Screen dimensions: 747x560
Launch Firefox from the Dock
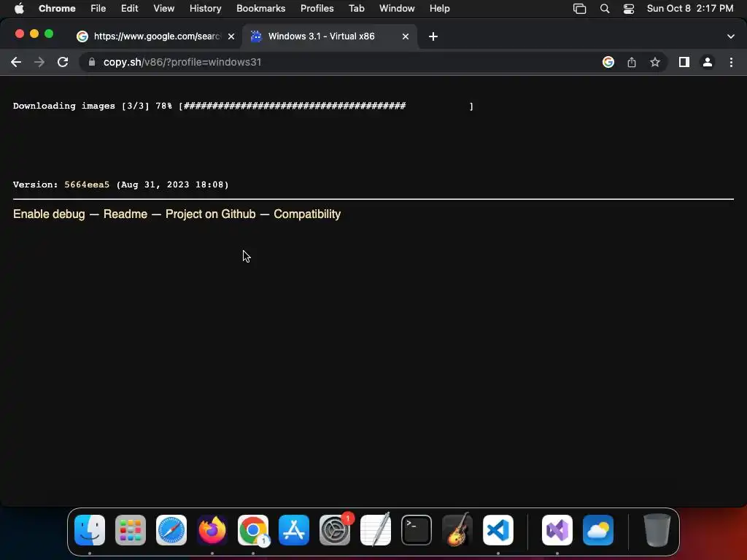pyautogui.click(x=212, y=530)
